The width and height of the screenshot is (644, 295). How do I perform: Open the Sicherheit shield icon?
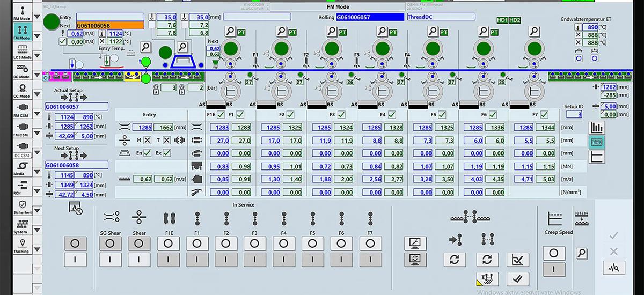tap(21, 208)
